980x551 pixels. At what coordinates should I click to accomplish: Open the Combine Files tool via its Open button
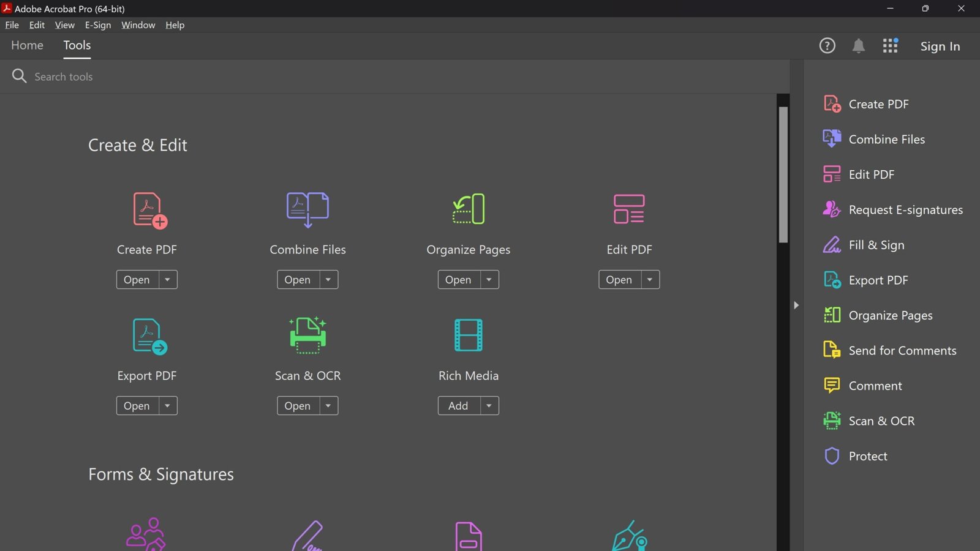pos(297,279)
